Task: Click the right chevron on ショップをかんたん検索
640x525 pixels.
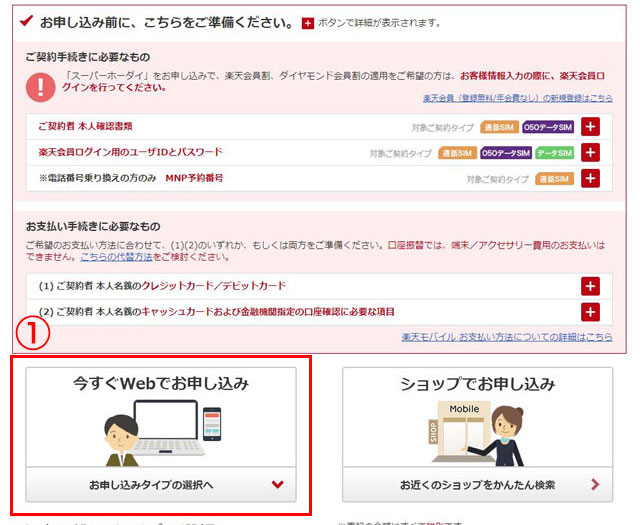Action: pos(595,485)
